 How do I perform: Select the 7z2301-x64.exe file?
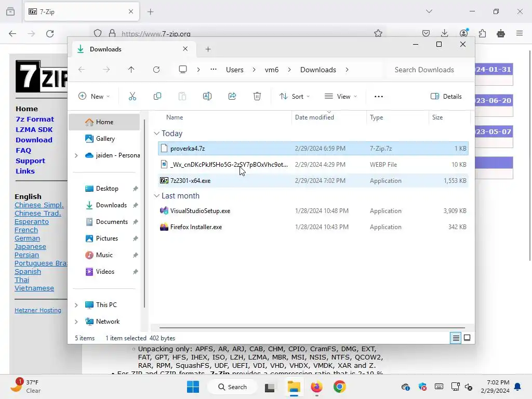pyautogui.click(x=313, y=181)
